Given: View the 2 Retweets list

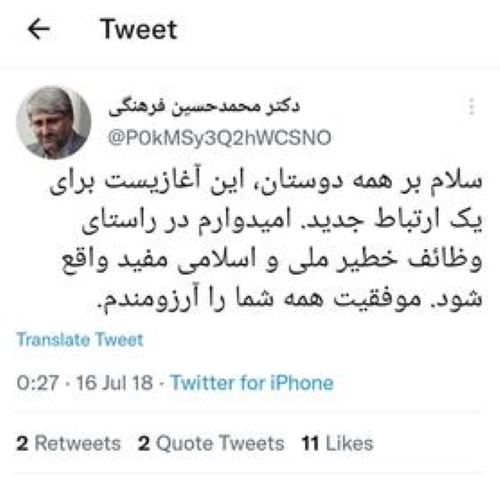Looking at the screenshot, I should click(x=69, y=443).
